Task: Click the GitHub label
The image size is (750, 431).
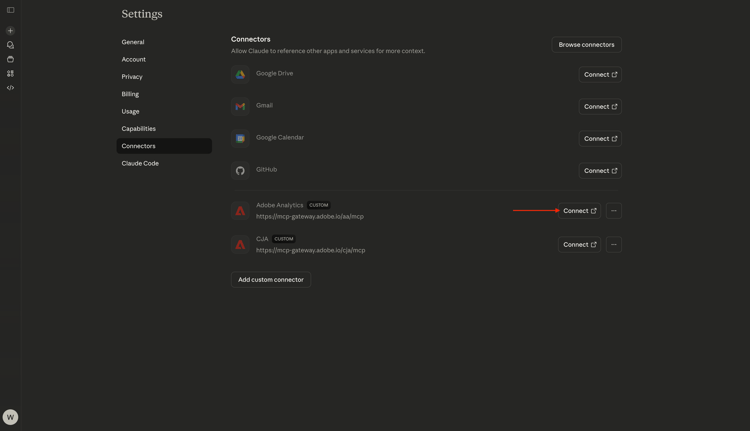Action: (266, 169)
